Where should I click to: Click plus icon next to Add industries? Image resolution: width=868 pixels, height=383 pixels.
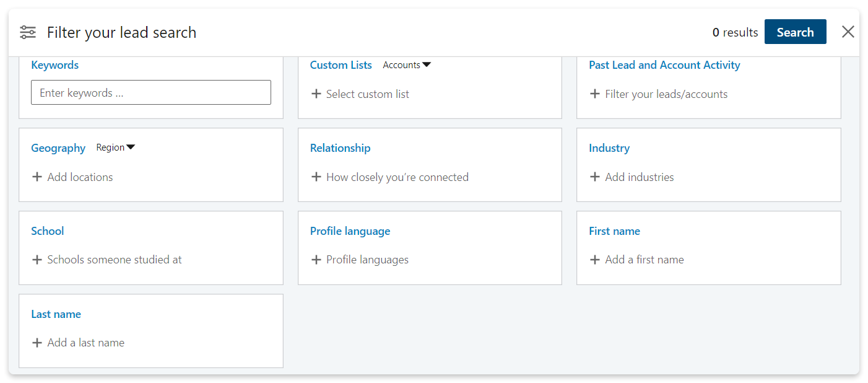click(595, 177)
